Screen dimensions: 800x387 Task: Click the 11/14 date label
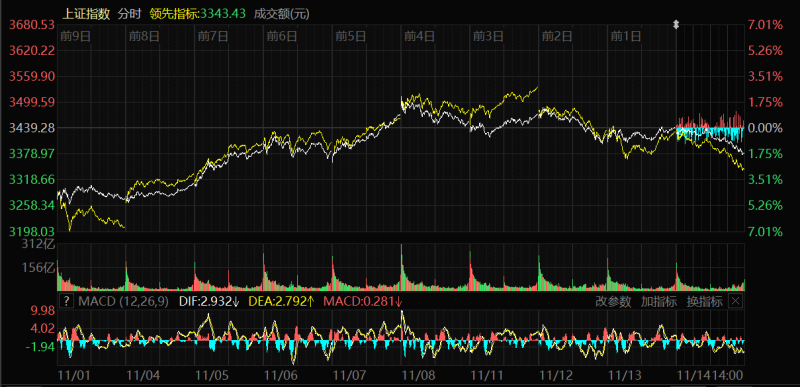(x=693, y=376)
